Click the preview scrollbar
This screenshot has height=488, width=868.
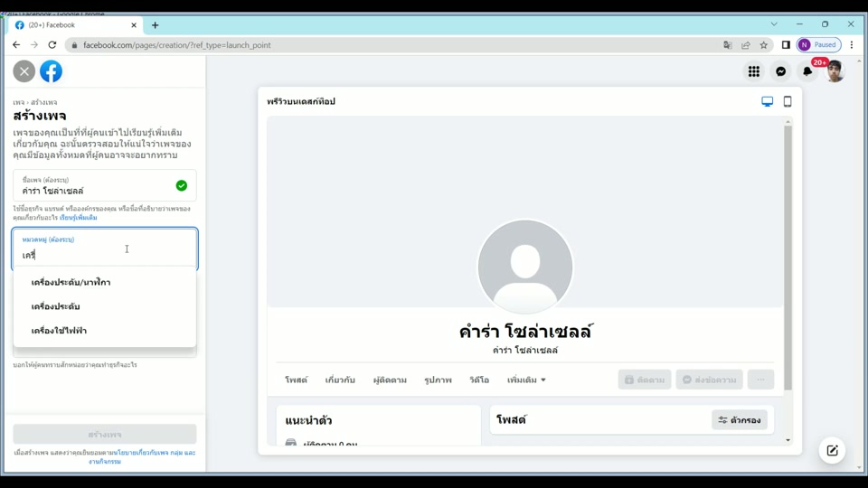tap(788, 258)
